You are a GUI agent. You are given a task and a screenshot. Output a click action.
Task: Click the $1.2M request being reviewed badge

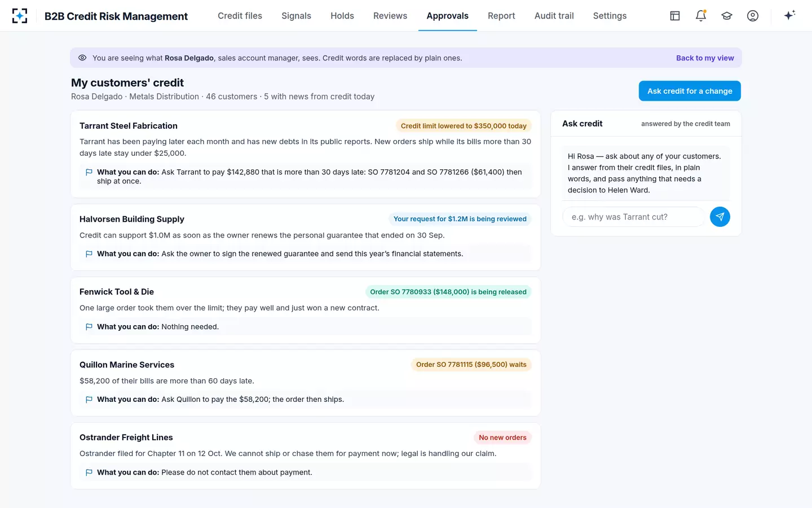pos(460,219)
